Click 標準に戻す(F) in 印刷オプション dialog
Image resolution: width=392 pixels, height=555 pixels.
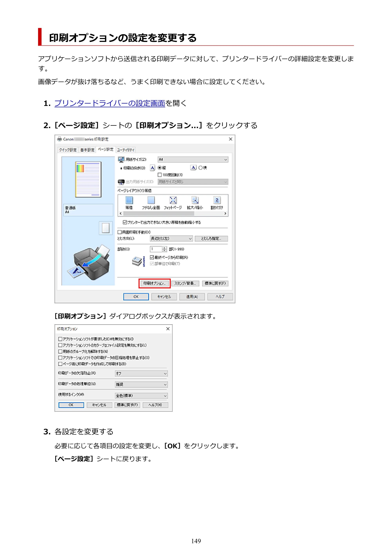tap(127, 405)
